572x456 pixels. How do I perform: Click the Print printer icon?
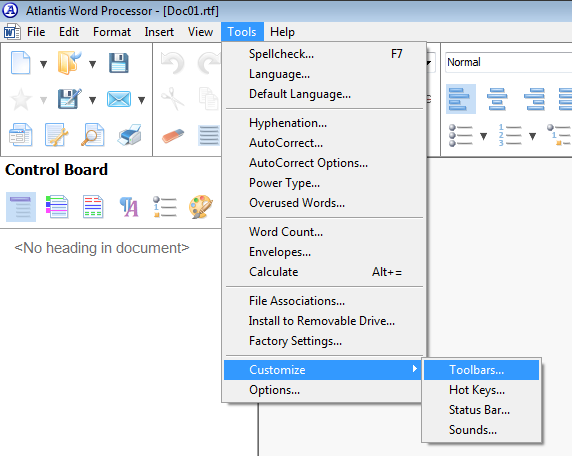click(130, 135)
